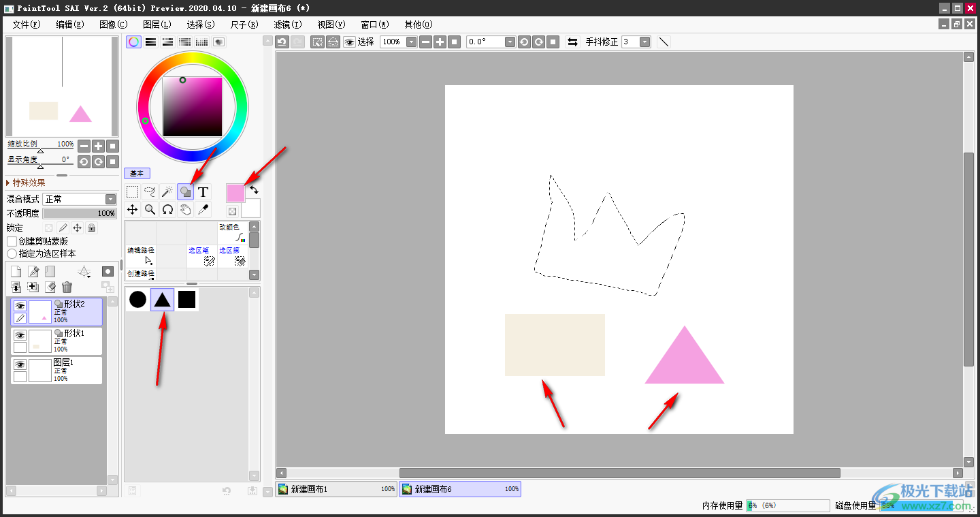Clear the layer with eraser icon
This screenshot has width=980, height=517.
50,287
